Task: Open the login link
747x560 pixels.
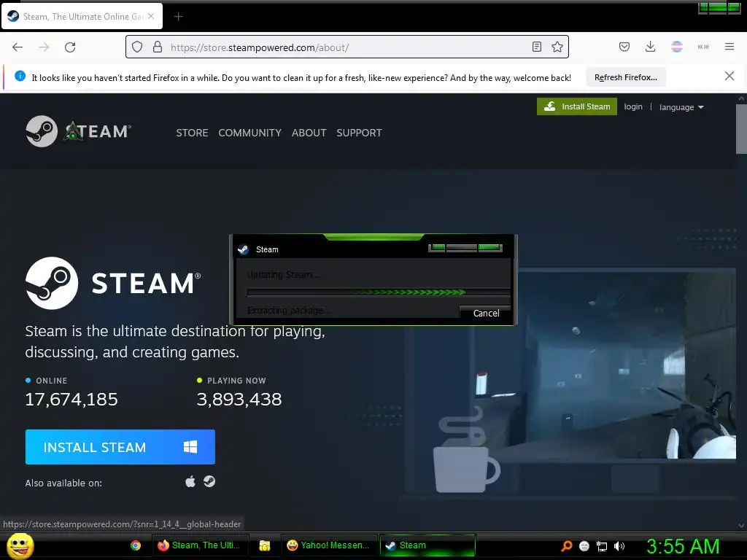Action: [x=633, y=106]
